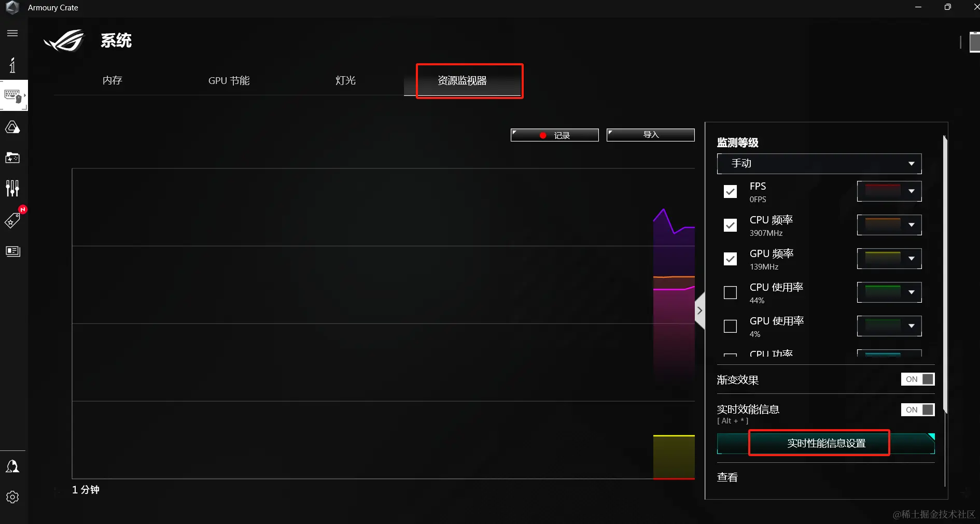The image size is (980, 524).
Task: Check the CPU 使用率 checkbox
Action: click(730, 293)
